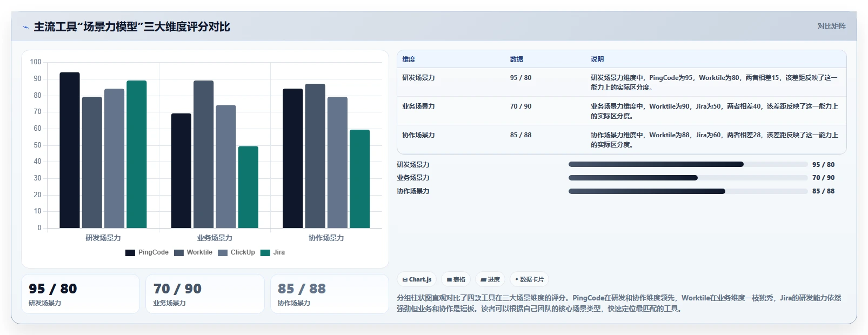Click the panel title 主流工具“场景力模型”三大维度评分对比
This screenshot has width=868, height=335.
[132, 26]
